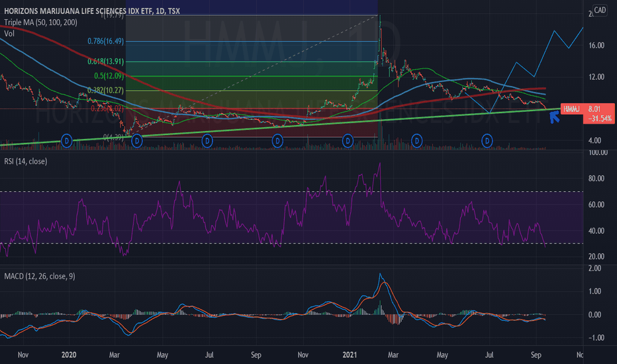The height and width of the screenshot is (364, 617).
Task: Click the 12.00 price axis label
Action: (596, 77)
